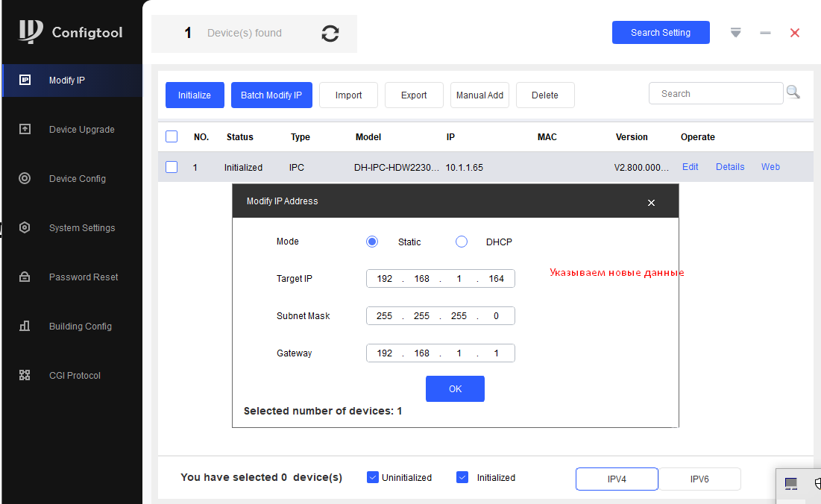Click the Subnet Mask last octet 0
This screenshot has width=821, height=504.
click(497, 315)
